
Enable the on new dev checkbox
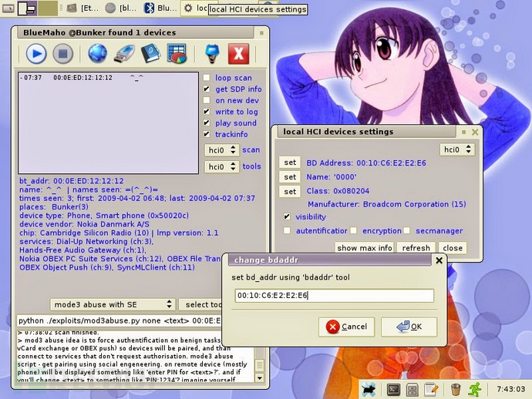207,100
